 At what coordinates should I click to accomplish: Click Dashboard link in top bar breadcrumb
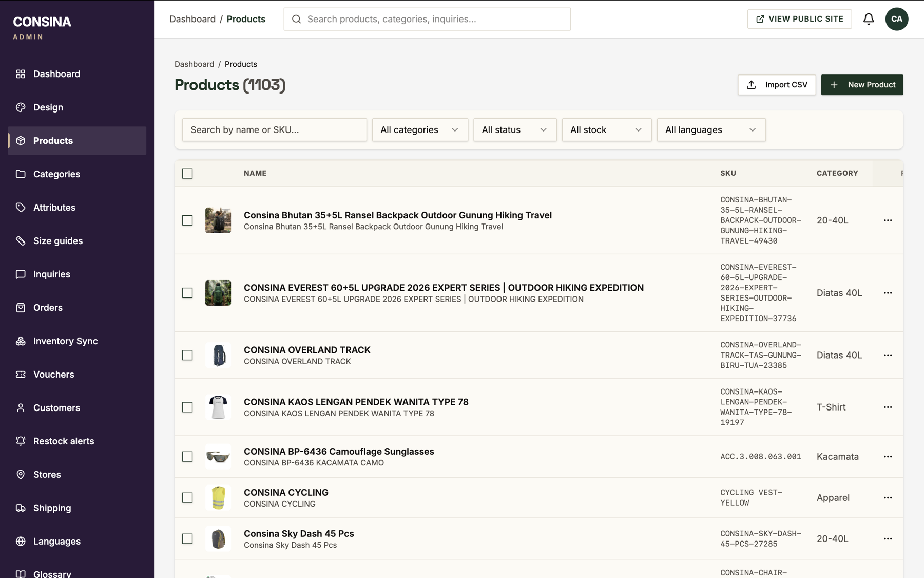coord(192,19)
